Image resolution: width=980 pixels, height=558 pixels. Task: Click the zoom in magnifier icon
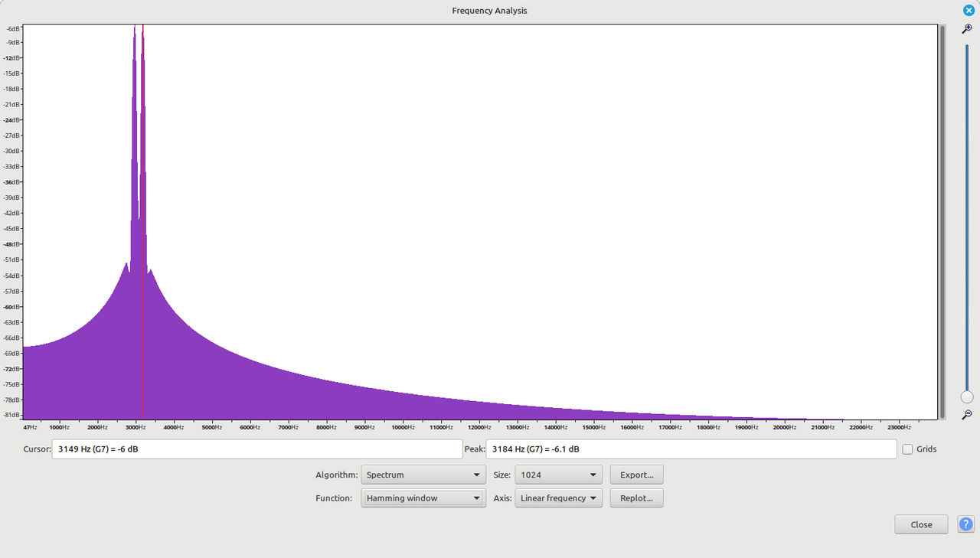click(x=967, y=28)
